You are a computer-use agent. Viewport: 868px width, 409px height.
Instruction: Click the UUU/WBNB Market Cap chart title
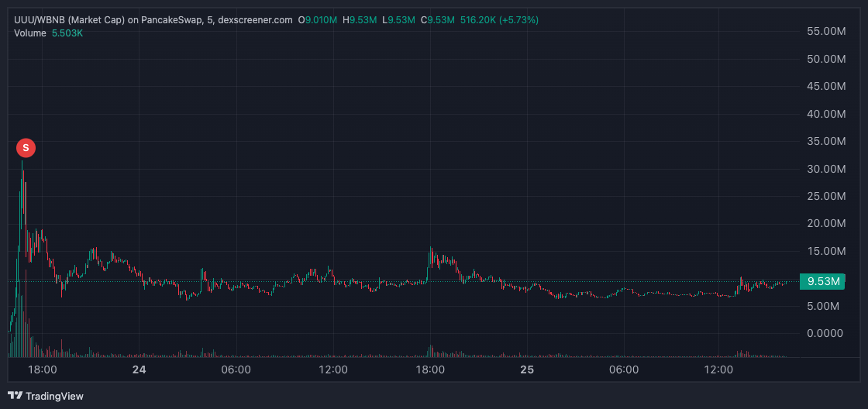153,19
